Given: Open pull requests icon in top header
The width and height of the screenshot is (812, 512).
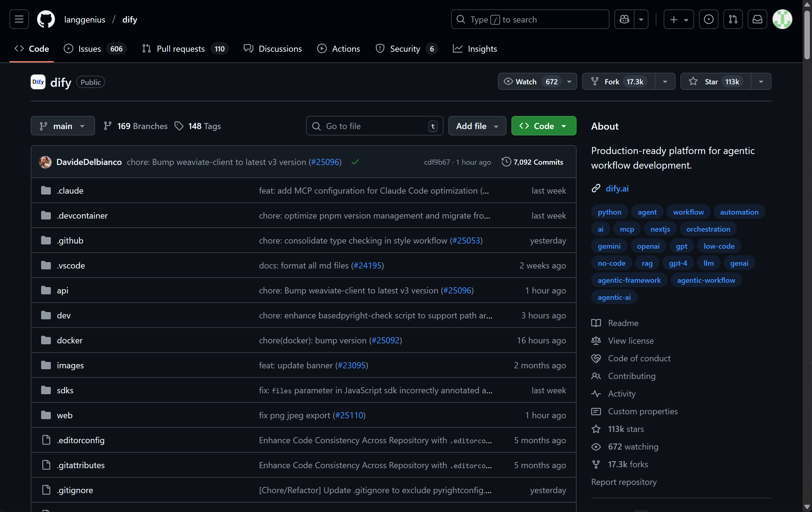Looking at the screenshot, I should 733,19.
